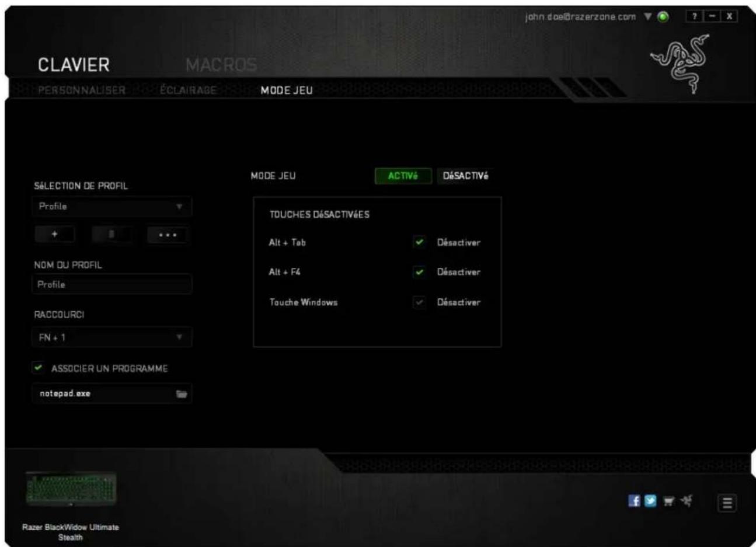Toggle Touche Windows Désactiver checkbox
Viewport: 756px width, 547px height.
click(419, 302)
